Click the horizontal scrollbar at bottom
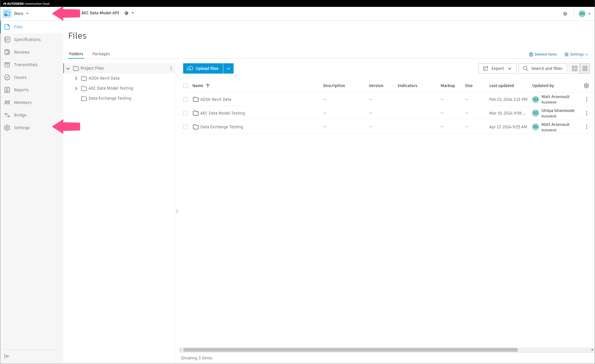This screenshot has width=595, height=364. click(x=350, y=350)
